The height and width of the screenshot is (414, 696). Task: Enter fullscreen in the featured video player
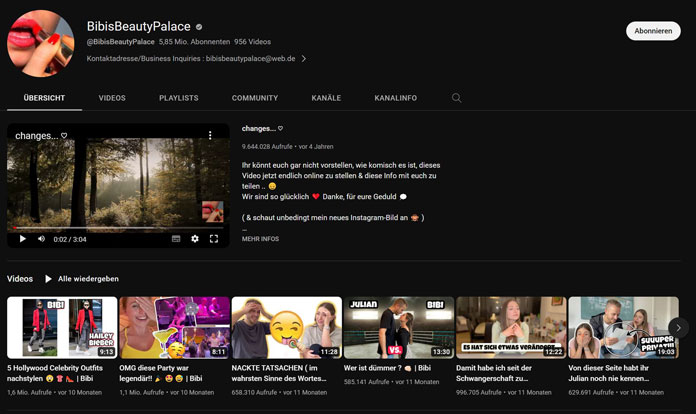tap(214, 239)
